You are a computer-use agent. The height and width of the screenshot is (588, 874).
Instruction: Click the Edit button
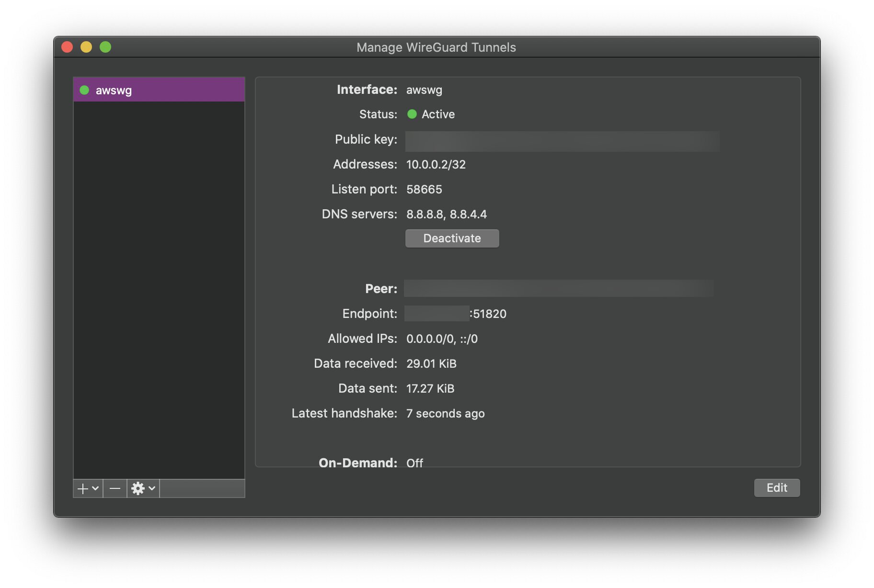pyautogui.click(x=777, y=488)
